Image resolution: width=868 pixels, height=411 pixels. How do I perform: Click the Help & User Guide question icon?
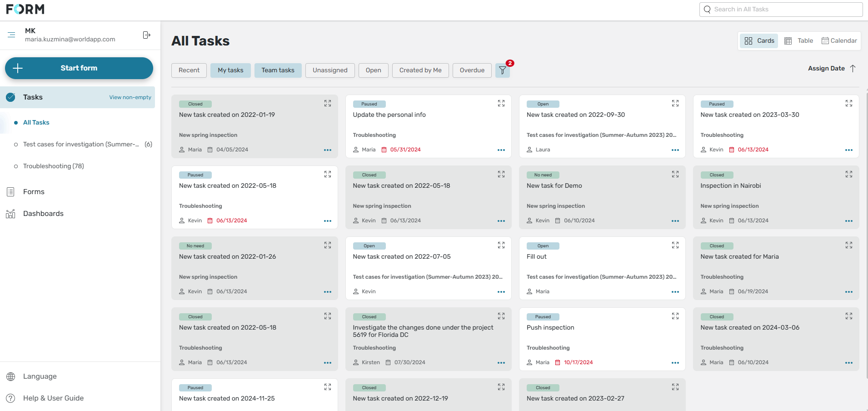(10, 398)
